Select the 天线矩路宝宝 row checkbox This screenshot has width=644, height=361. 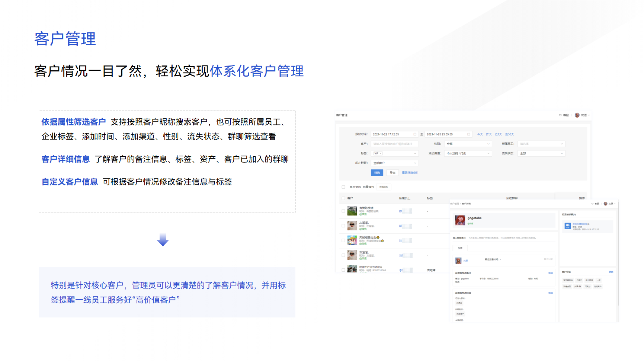tap(343, 240)
